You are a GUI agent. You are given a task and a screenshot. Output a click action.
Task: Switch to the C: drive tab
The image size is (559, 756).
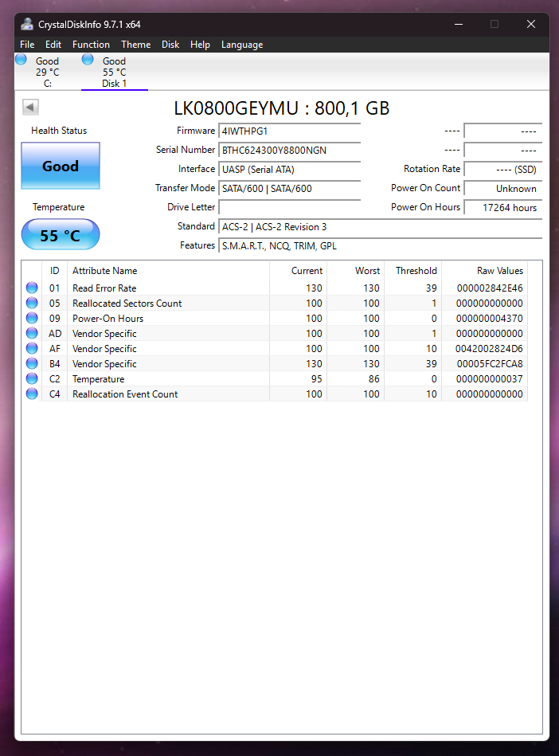[47, 72]
